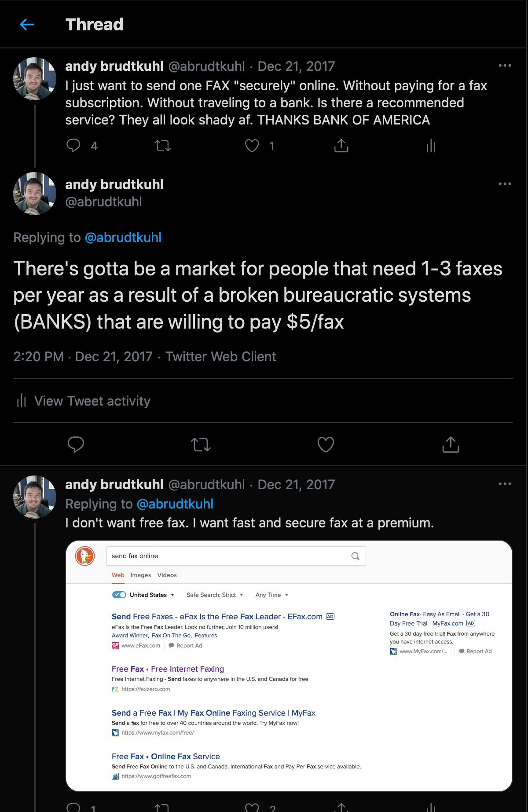Viewport: 528px width, 812px height.
Task: Open analytics icon on first tweet
Action: tap(431, 146)
